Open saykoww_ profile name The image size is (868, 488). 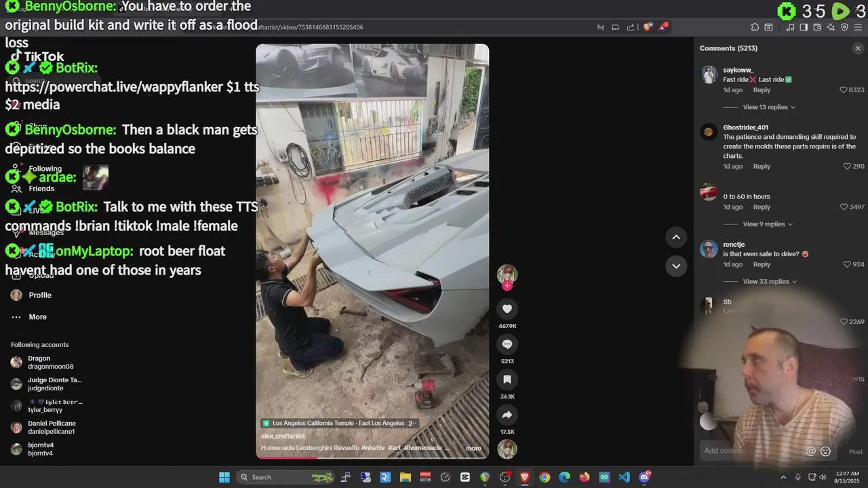[x=738, y=70]
